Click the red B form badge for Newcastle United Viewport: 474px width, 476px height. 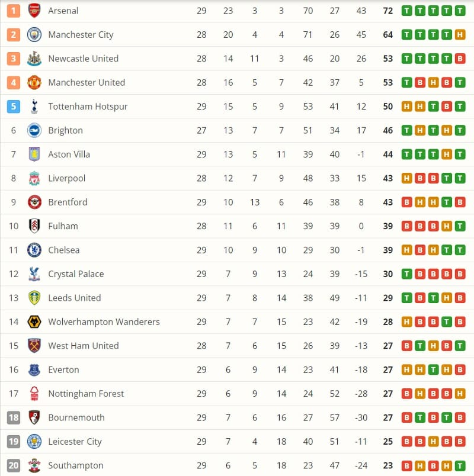click(460, 59)
